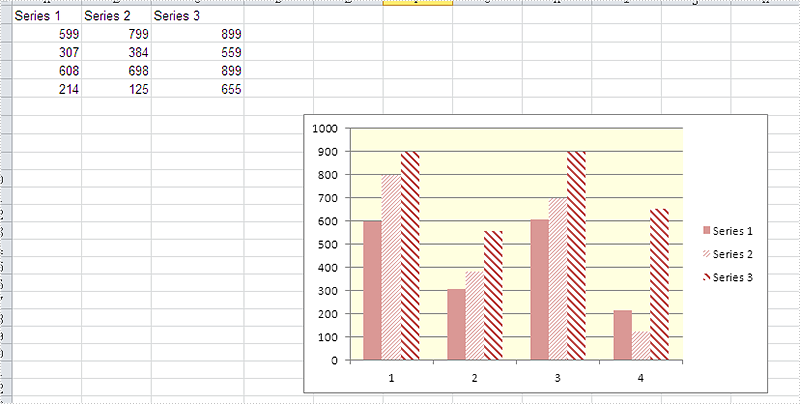Select the Series 3 header cell
Image resolution: width=800 pixels, height=404 pixels.
click(x=197, y=16)
